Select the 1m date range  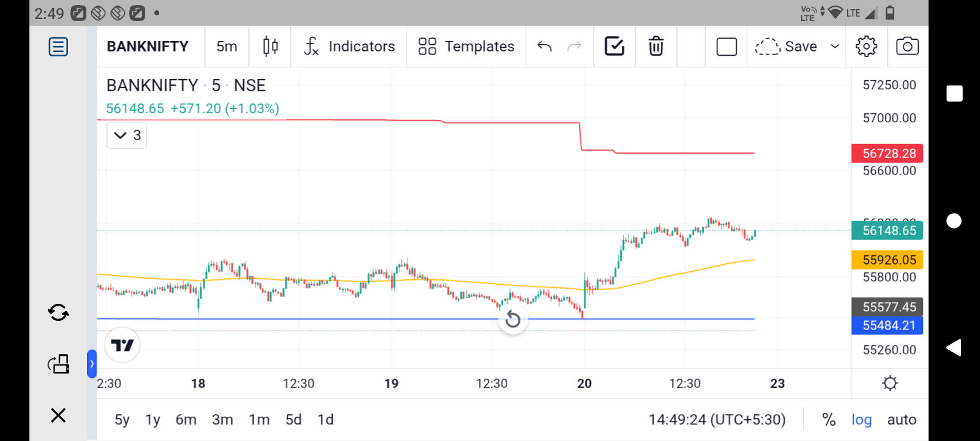pos(259,420)
